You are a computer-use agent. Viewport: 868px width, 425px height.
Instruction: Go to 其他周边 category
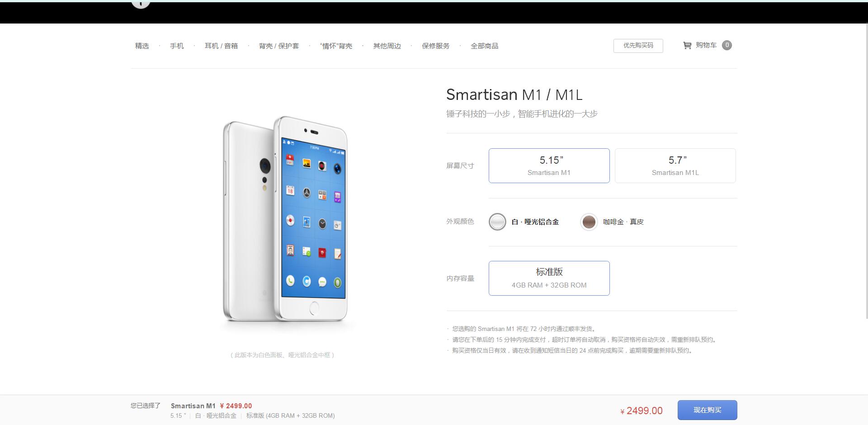coord(387,46)
